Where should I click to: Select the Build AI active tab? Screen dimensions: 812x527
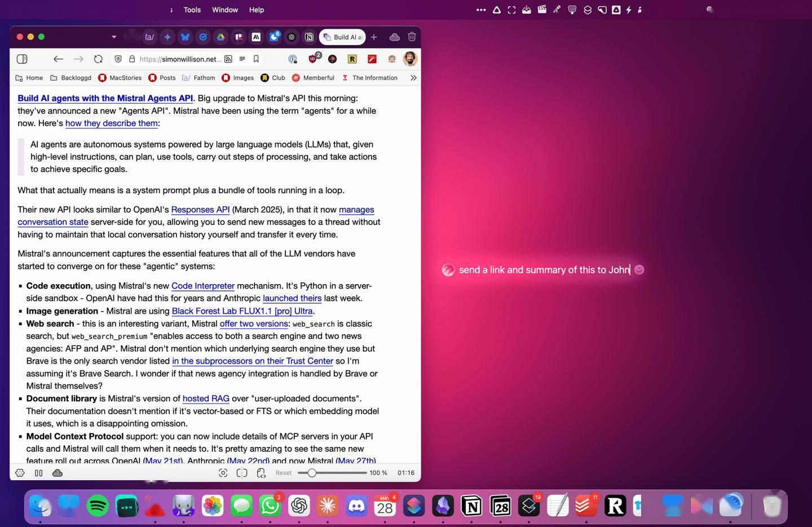click(343, 37)
